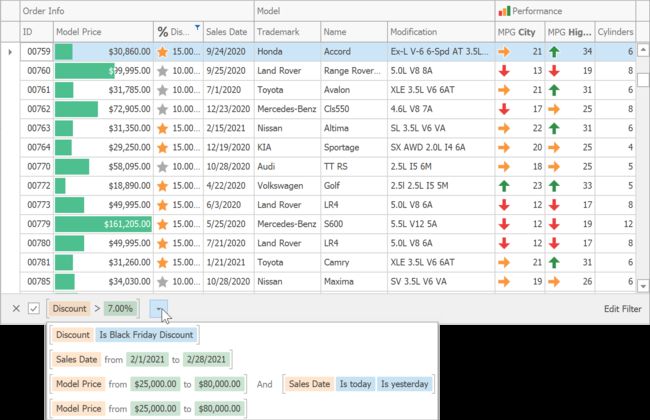Click the orange MPG City arrow for KIA Sportage

point(504,147)
